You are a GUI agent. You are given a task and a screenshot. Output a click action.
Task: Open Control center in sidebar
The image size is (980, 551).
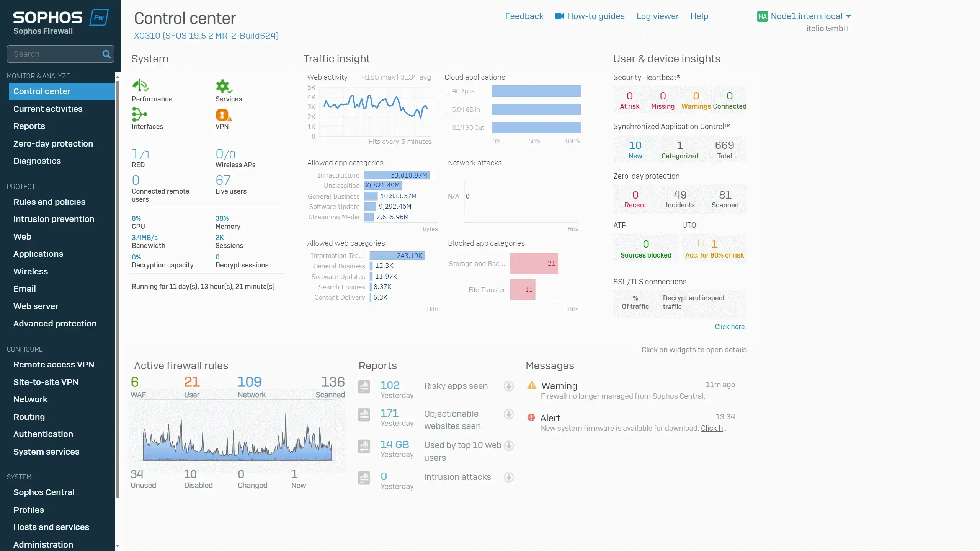coord(62,91)
